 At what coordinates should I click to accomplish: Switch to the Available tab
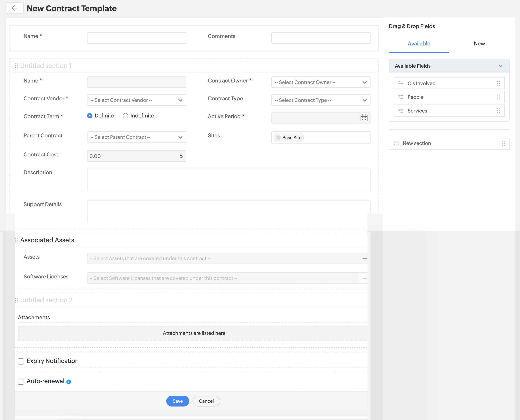pyautogui.click(x=419, y=44)
